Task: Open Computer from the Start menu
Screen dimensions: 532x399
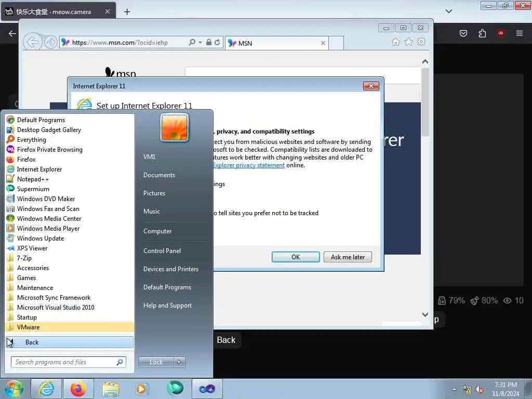Action: click(x=157, y=231)
